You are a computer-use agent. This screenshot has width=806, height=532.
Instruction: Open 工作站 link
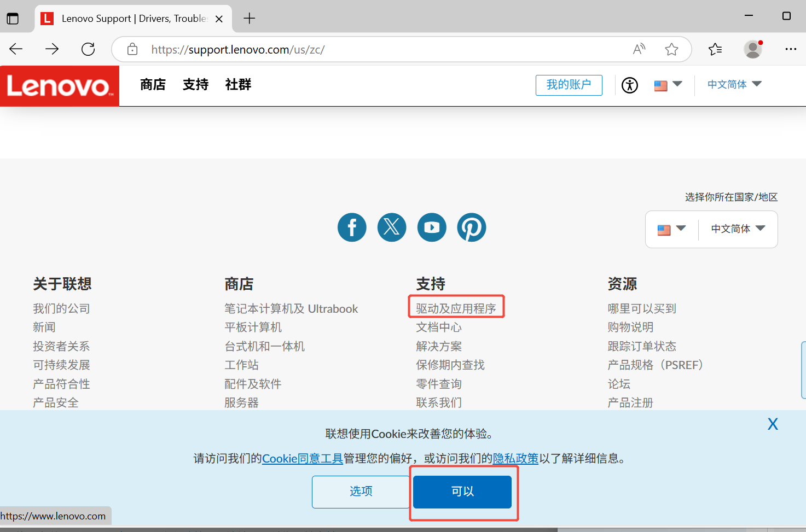click(241, 365)
